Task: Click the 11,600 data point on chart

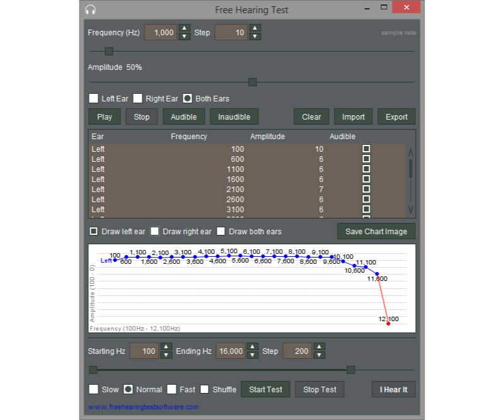Action: 377,274
